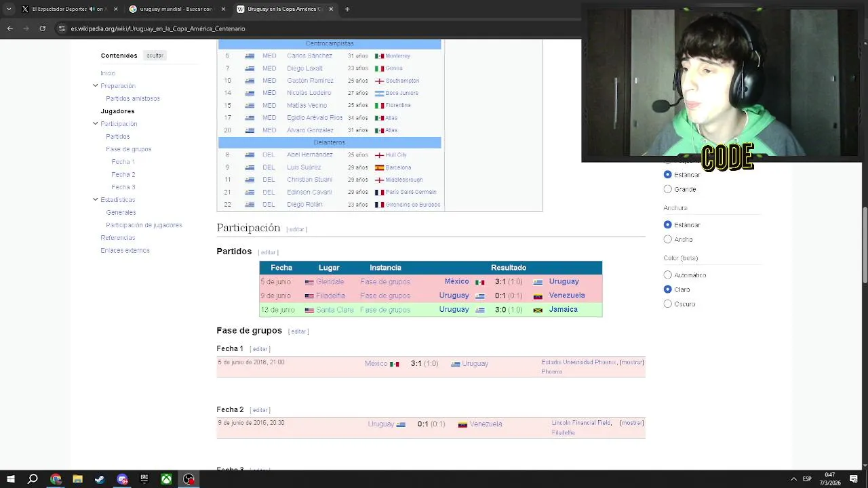Screen dimensions: 868x488
Task: Open site information icon in address bar
Action: click(62, 28)
